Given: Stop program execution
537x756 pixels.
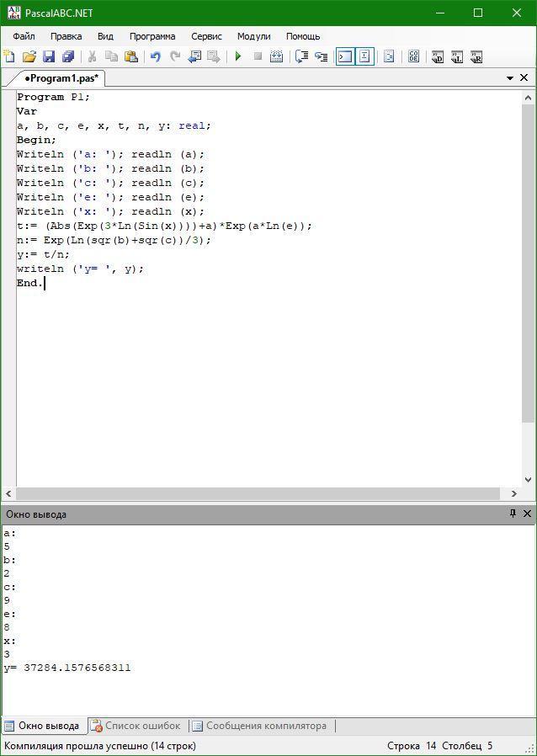Looking at the screenshot, I should tap(258, 56).
